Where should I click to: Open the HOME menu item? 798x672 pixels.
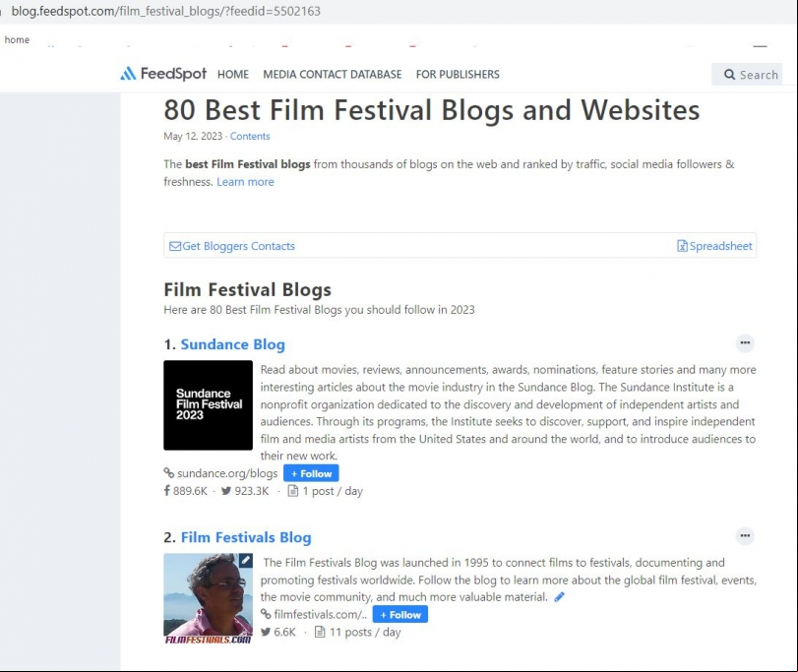point(233,74)
